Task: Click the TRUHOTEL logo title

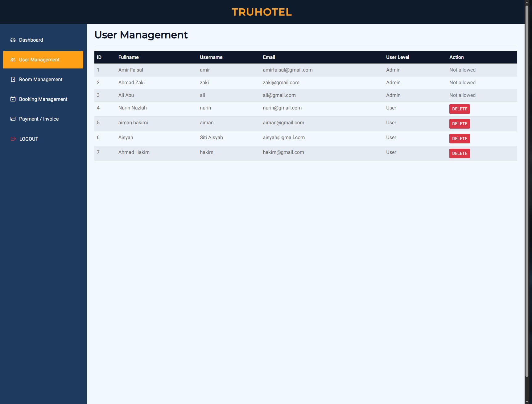Action: click(262, 12)
